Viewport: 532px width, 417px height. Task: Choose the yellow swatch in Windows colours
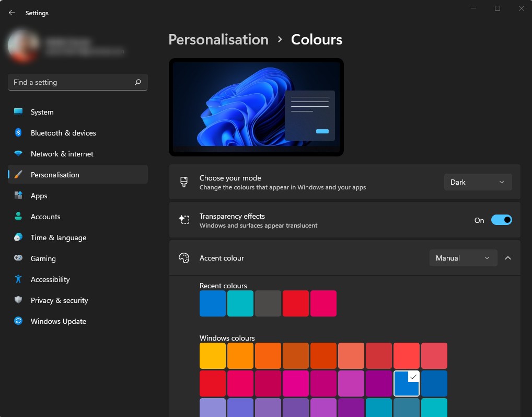(213, 356)
